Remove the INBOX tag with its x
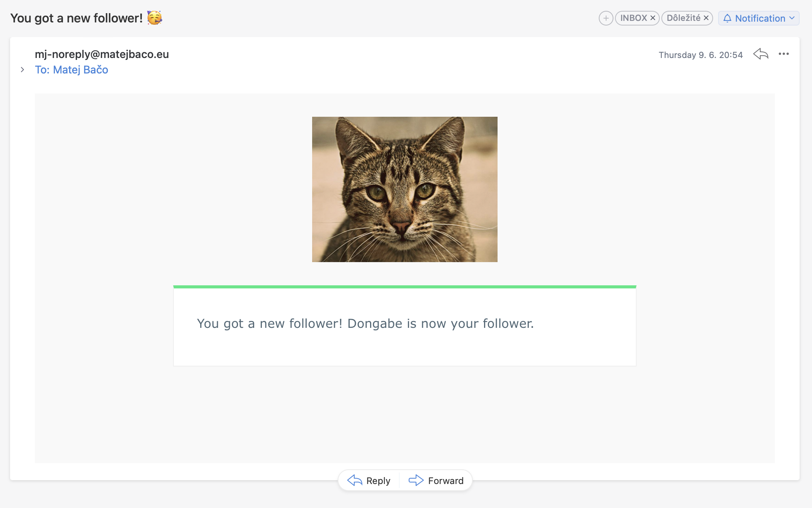 point(653,18)
